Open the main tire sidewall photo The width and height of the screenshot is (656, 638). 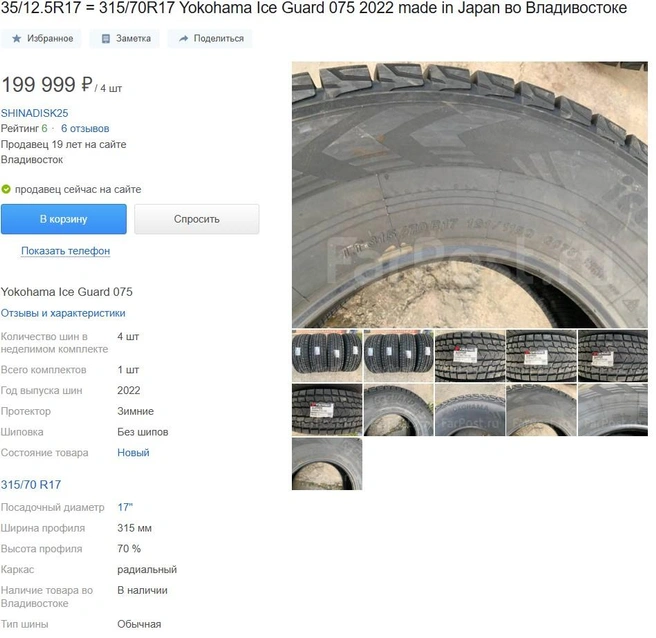pos(470,195)
